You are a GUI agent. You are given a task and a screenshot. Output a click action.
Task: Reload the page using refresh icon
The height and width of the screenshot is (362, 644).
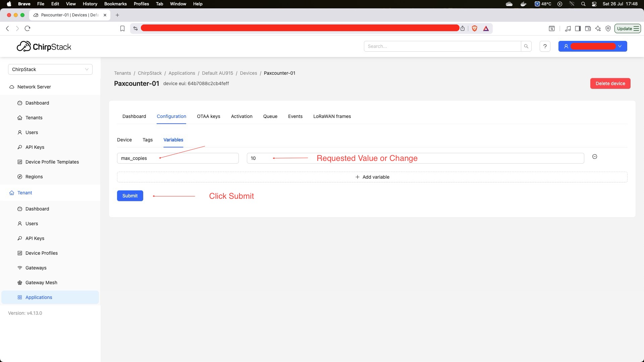tap(28, 28)
